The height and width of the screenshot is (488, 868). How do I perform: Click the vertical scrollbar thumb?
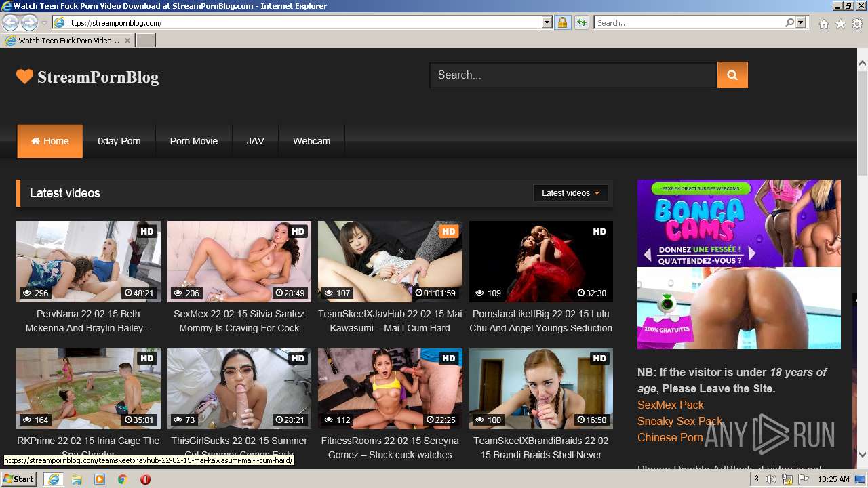click(x=863, y=122)
